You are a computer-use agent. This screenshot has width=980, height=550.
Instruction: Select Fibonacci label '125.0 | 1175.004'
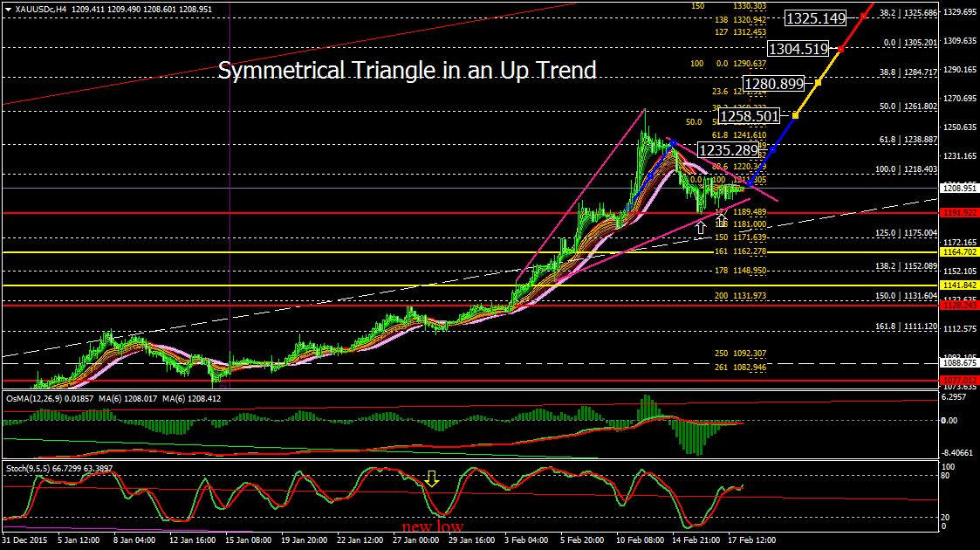pos(906,233)
